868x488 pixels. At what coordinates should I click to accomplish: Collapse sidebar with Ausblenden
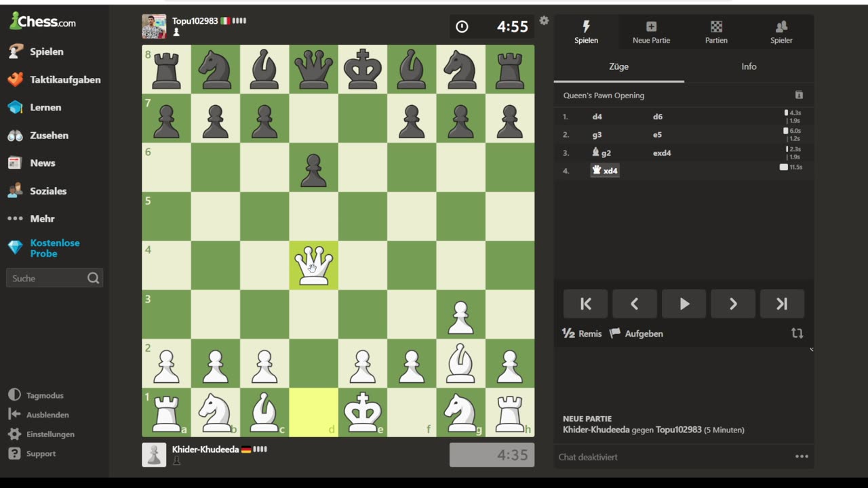point(38,414)
